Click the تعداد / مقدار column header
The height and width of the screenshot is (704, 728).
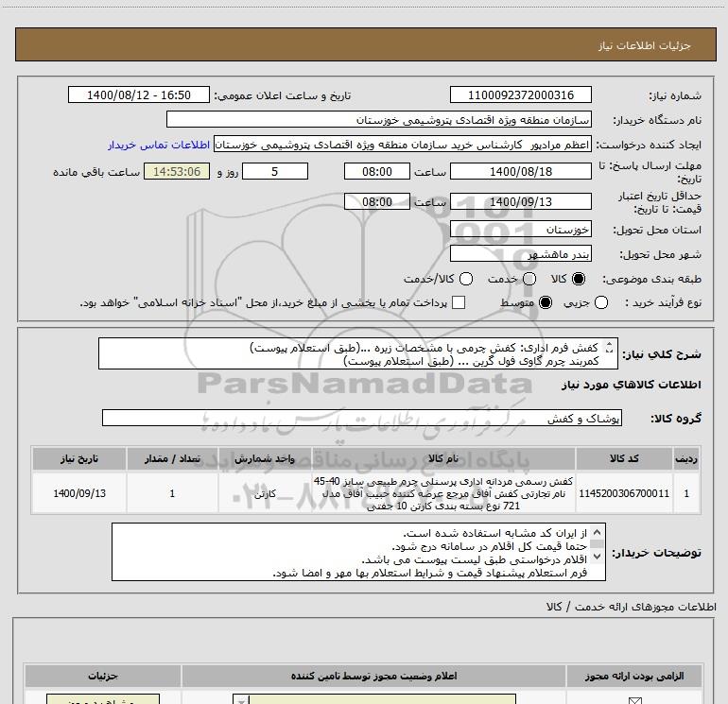point(172,458)
